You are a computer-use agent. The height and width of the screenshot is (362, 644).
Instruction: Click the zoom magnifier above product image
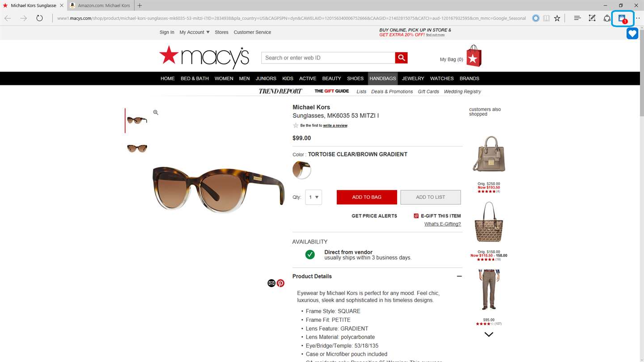click(156, 113)
